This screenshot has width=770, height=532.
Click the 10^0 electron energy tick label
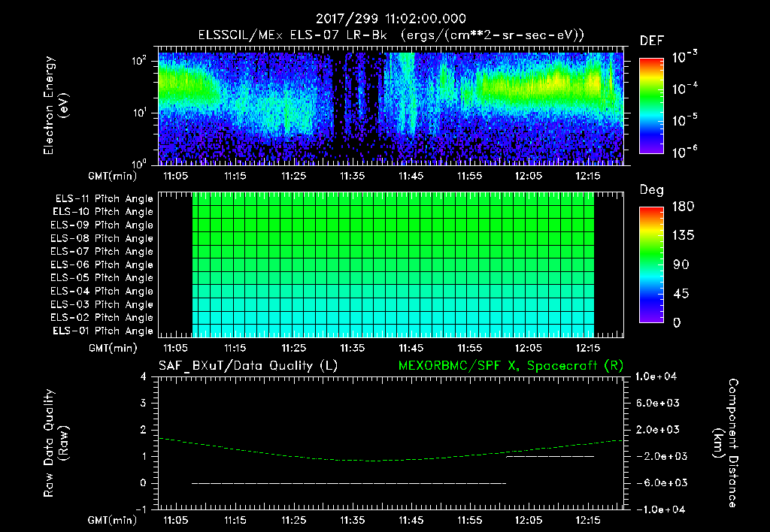(x=139, y=163)
